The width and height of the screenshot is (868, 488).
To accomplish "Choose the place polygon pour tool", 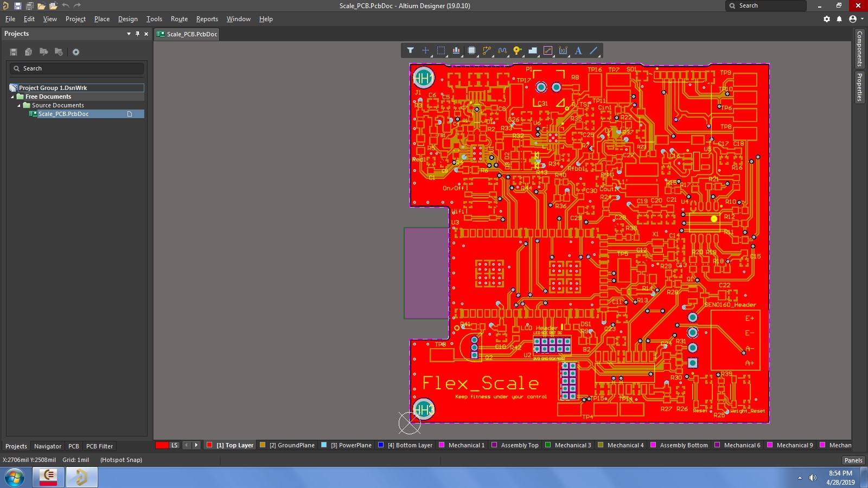I will 533,50.
